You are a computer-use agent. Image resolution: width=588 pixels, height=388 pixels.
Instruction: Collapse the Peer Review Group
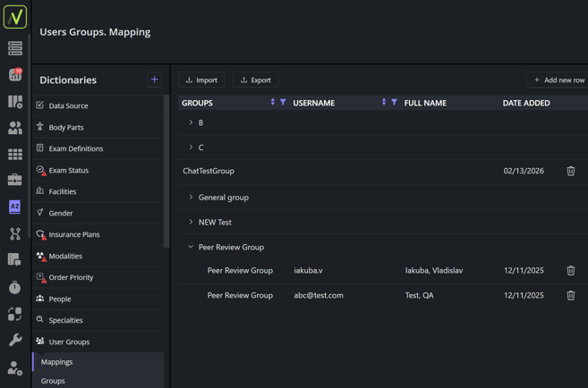(x=191, y=247)
